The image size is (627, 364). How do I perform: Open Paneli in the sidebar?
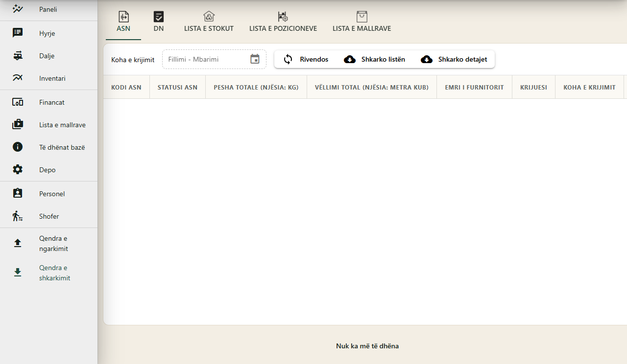pyautogui.click(x=48, y=9)
